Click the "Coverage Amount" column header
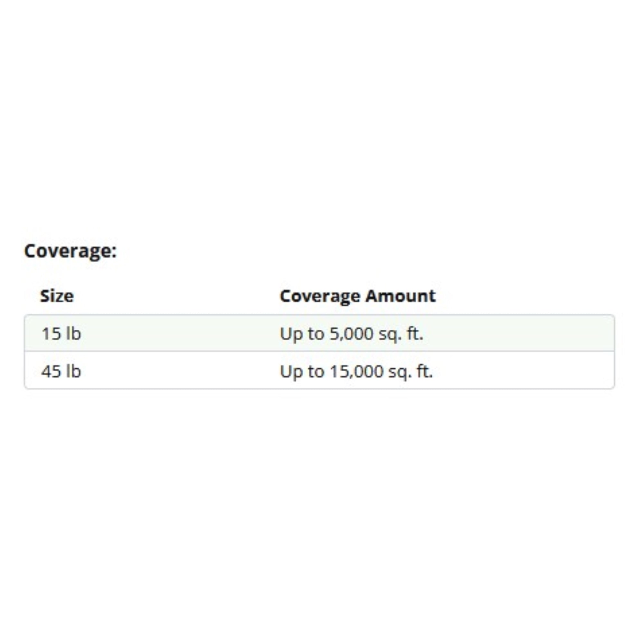The height and width of the screenshot is (644, 644). point(357,296)
